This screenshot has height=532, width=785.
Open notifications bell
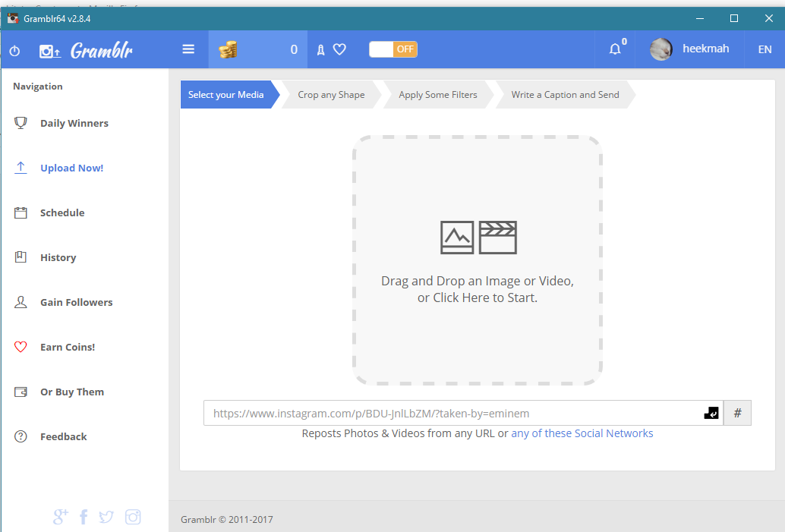click(x=615, y=49)
